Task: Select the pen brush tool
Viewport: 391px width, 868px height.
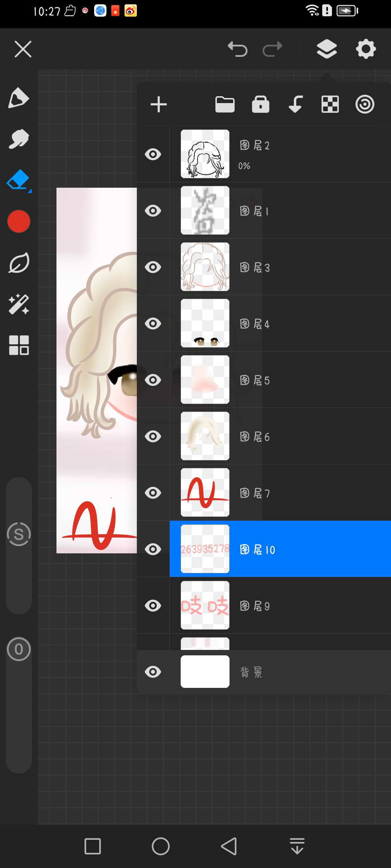Action: [18, 98]
